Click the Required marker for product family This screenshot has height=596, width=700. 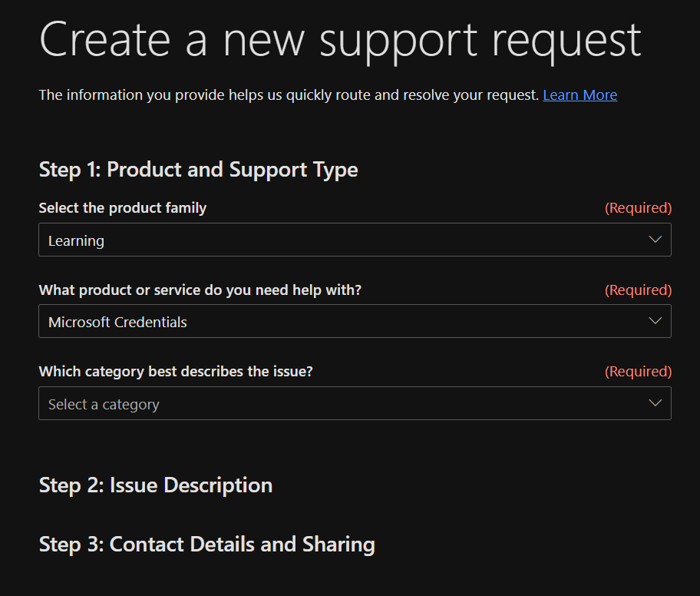pos(638,208)
